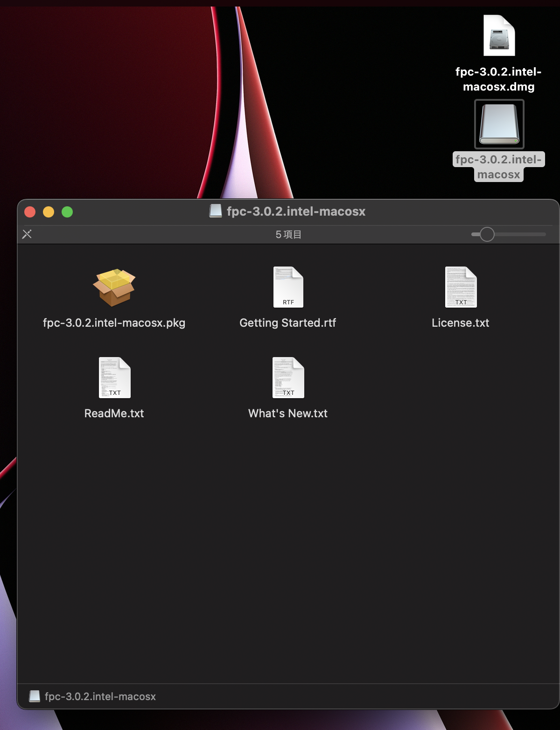Click the ReadMe.txt filename text
The height and width of the screenshot is (730, 560).
pyautogui.click(x=114, y=414)
